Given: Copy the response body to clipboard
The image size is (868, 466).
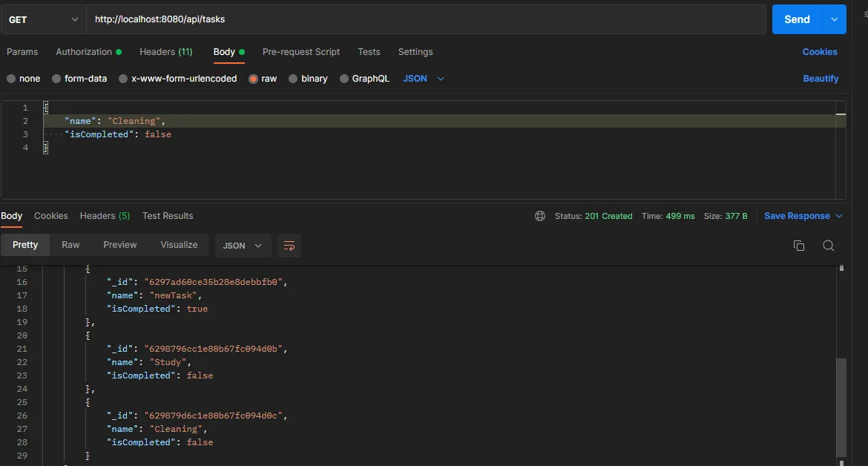Looking at the screenshot, I should tap(799, 245).
